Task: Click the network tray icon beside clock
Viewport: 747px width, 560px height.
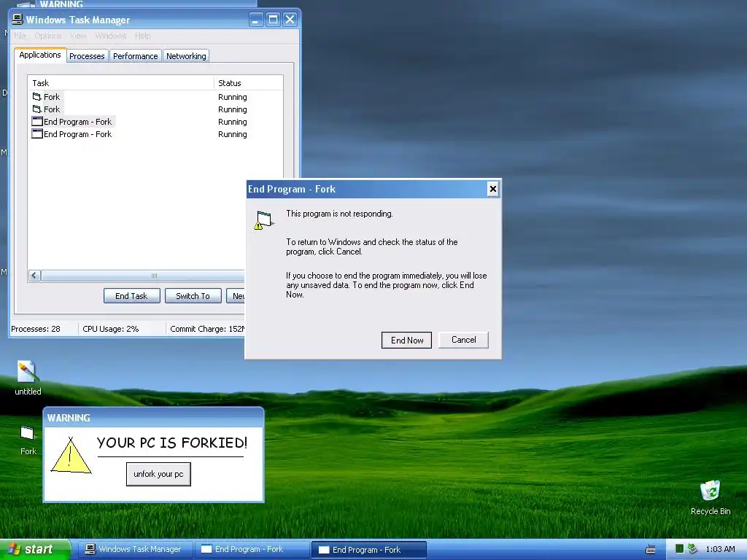Action: point(693,549)
